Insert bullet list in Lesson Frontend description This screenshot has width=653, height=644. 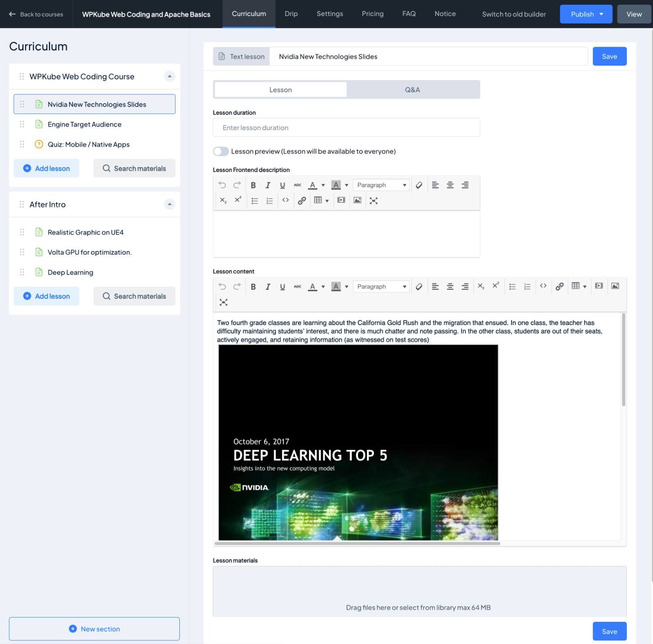[255, 200]
